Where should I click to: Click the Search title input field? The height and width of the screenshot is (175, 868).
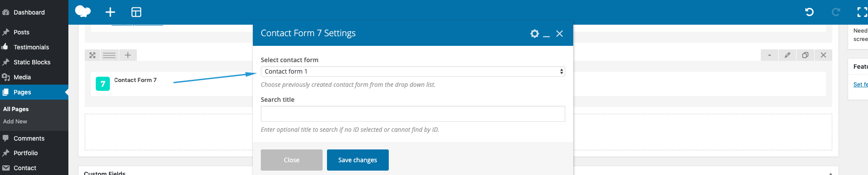pyautogui.click(x=413, y=114)
